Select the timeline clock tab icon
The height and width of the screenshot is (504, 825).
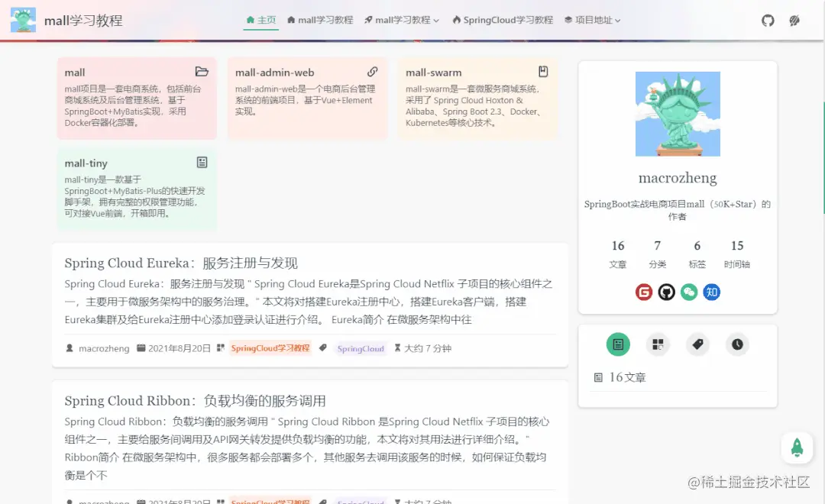click(738, 344)
